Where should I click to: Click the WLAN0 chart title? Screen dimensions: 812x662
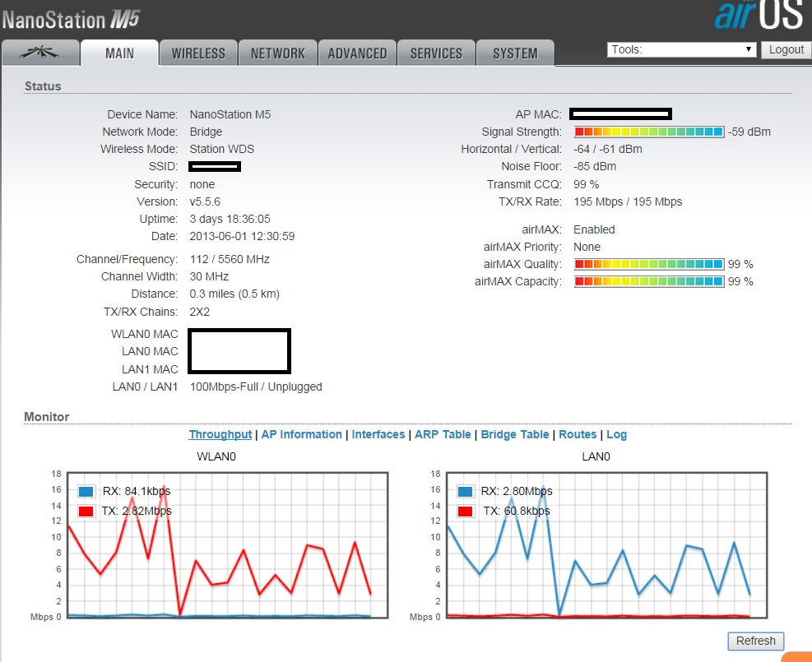click(x=216, y=456)
